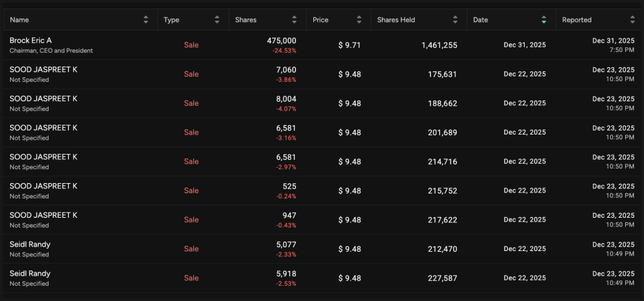Select the 475,000 shares value
644x301 pixels.
[x=281, y=41]
